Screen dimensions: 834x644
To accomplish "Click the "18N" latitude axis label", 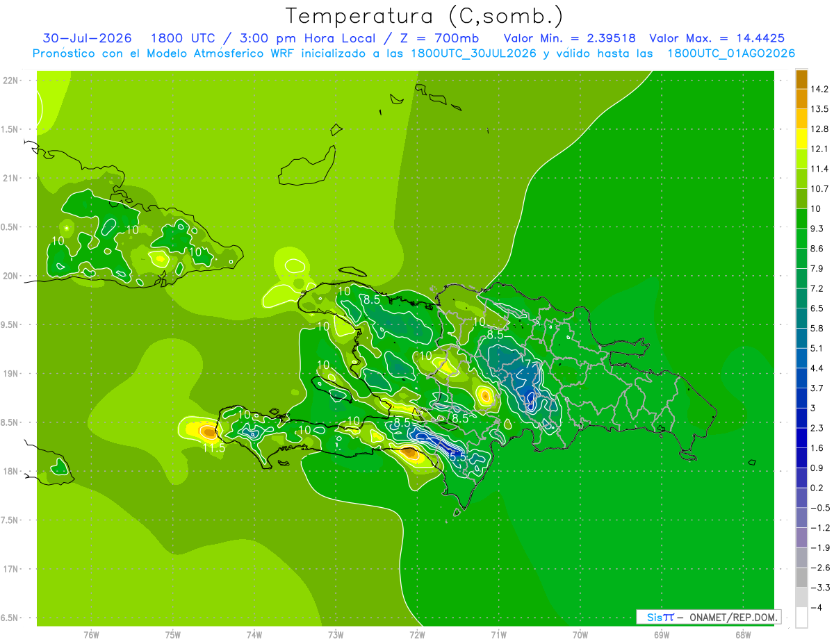I will pos(12,472).
